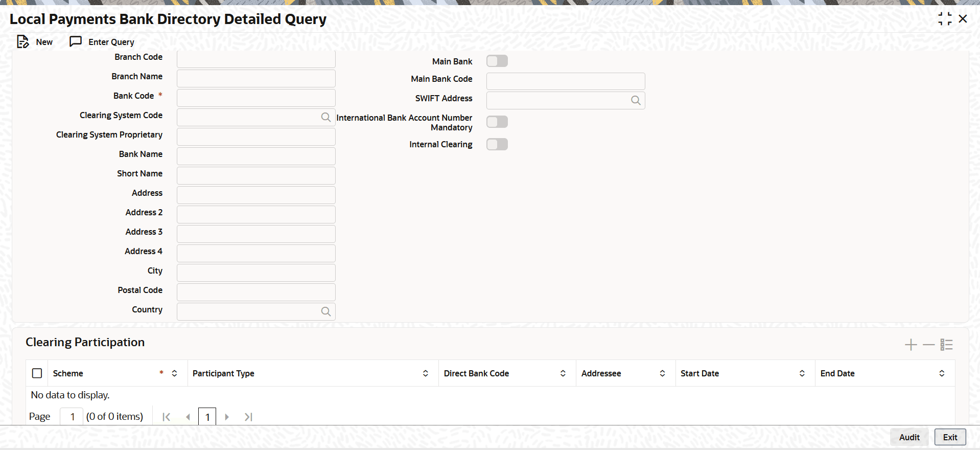Remove row from Clearing Participation table
The height and width of the screenshot is (450, 980).
coord(928,345)
